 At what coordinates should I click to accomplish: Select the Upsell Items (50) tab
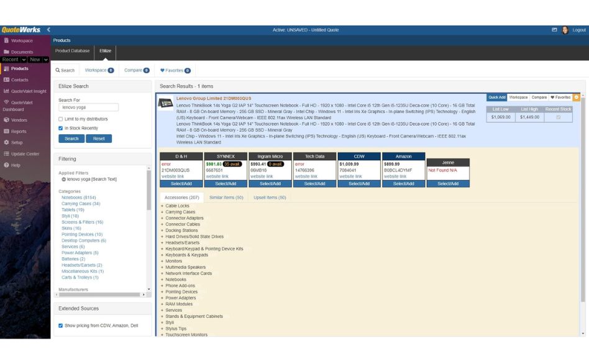[270, 198]
